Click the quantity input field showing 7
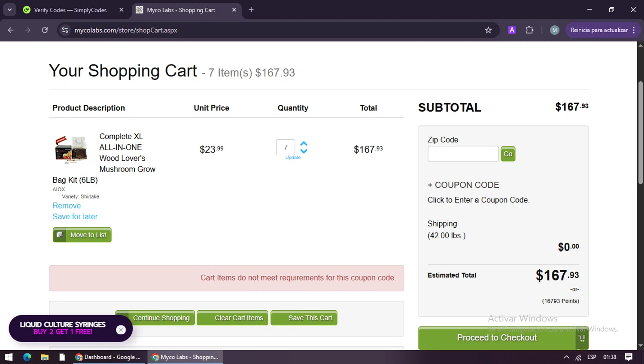Viewport: 644px width, 364px height. [286, 147]
